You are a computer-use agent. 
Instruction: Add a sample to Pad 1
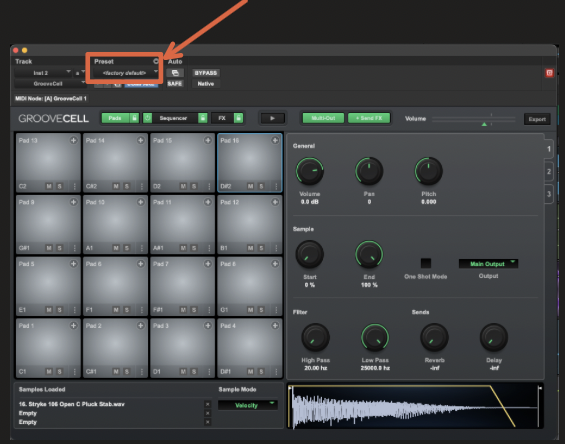[x=74, y=325]
